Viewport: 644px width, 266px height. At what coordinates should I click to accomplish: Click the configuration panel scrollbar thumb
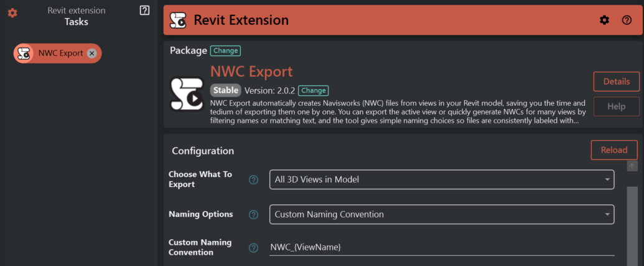632,226
